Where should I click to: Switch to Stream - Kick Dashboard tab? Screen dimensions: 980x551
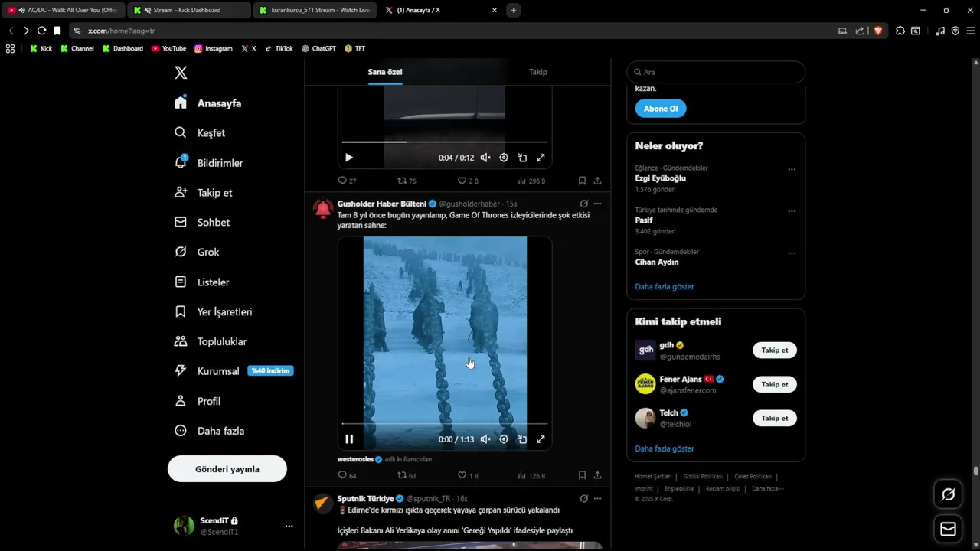tap(188, 10)
